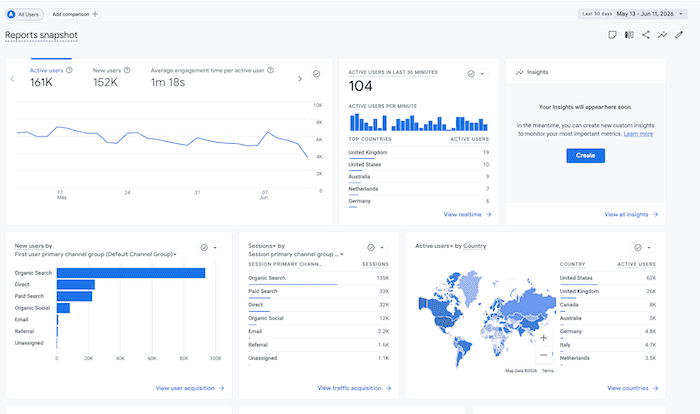Click the Terms link under the map
Image resolution: width=700 pixels, height=414 pixels.
(548, 371)
